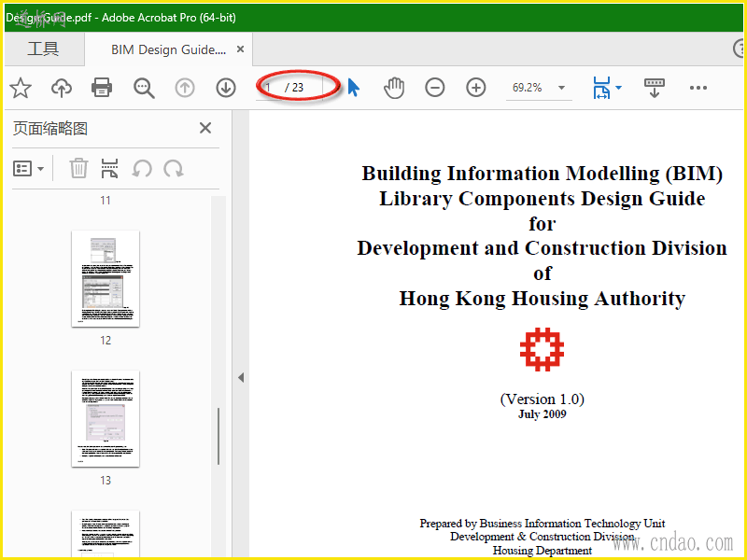747x560 pixels.
Task: Open the find text magnifier tool
Action: (144, 88)
